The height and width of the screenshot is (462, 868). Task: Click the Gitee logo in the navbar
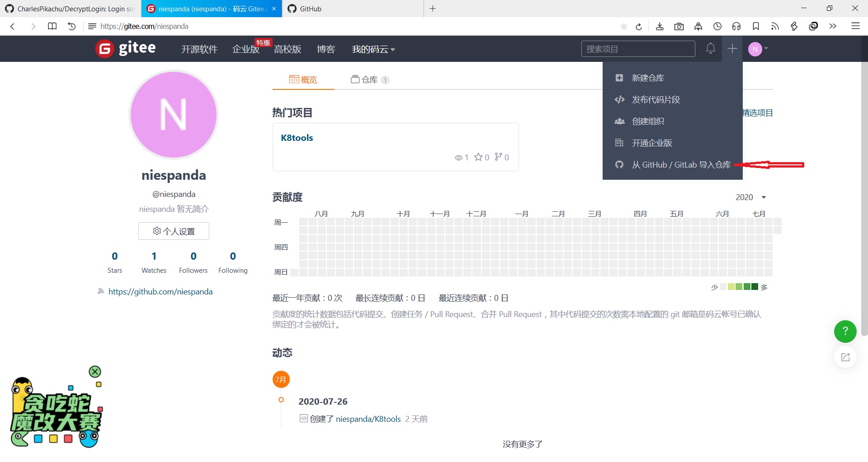[x=126, y=48]
